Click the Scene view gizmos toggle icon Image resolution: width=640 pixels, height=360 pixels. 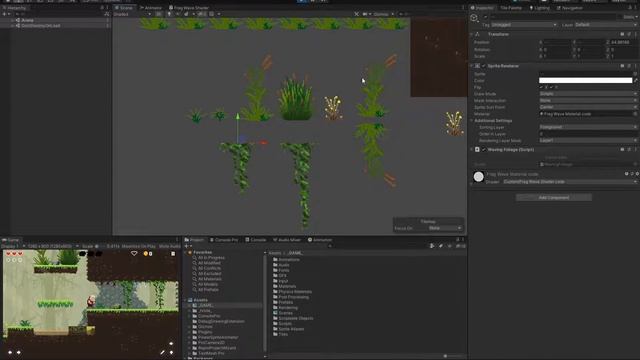[382, 14]
